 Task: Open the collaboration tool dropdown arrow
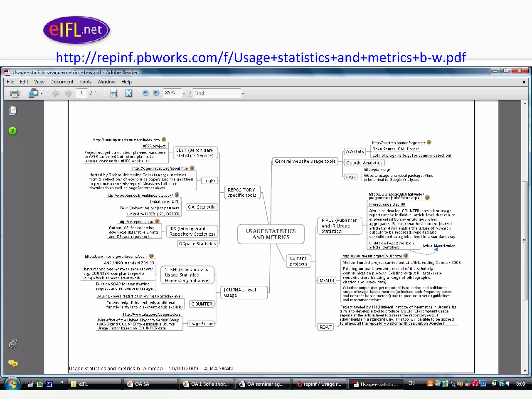click(42, 93)
